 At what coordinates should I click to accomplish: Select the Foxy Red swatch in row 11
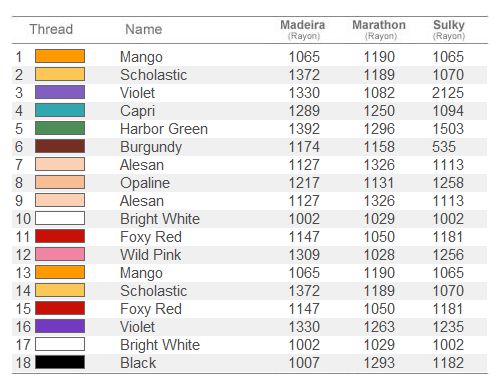click(60, 236)
